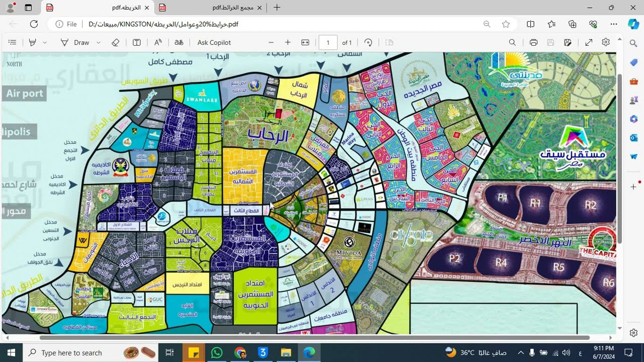Open Games in Edge sidebar
Screen dimensions: 644x362
(x=633, y=100)
